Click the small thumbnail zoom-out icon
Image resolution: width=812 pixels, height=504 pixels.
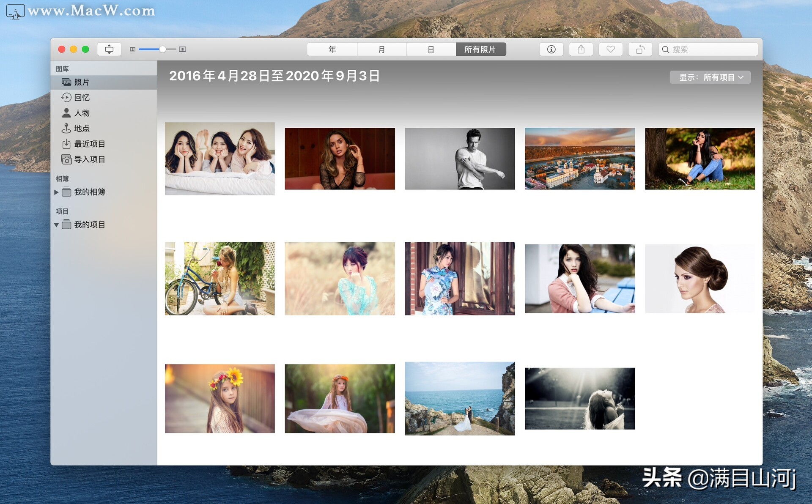point(132,49)
